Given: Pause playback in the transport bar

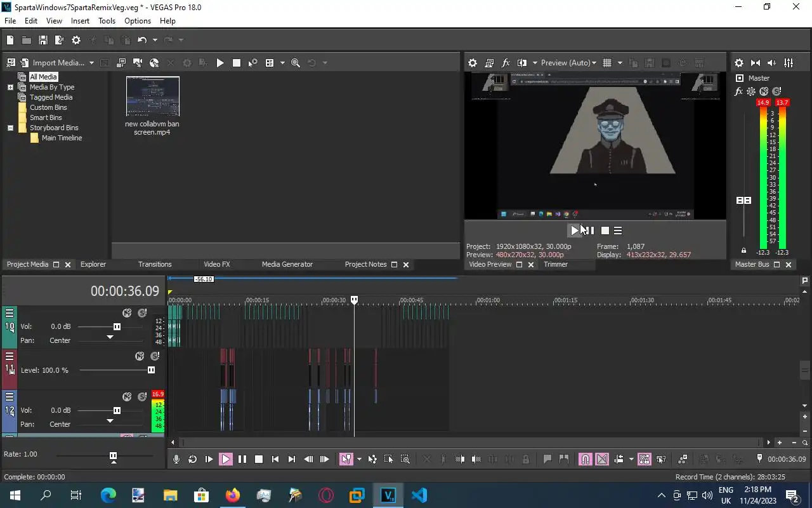Looking at the screenshot, I should (242, 459).
